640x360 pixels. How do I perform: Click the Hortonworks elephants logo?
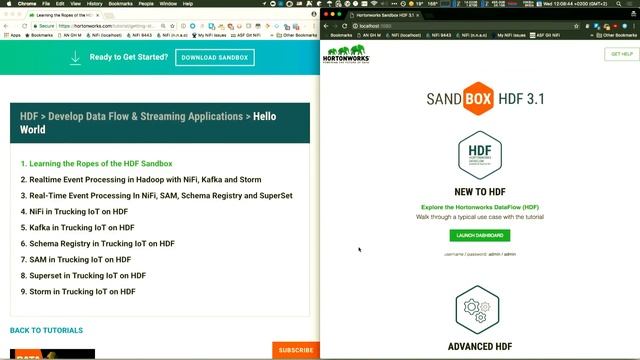point(346,53)
